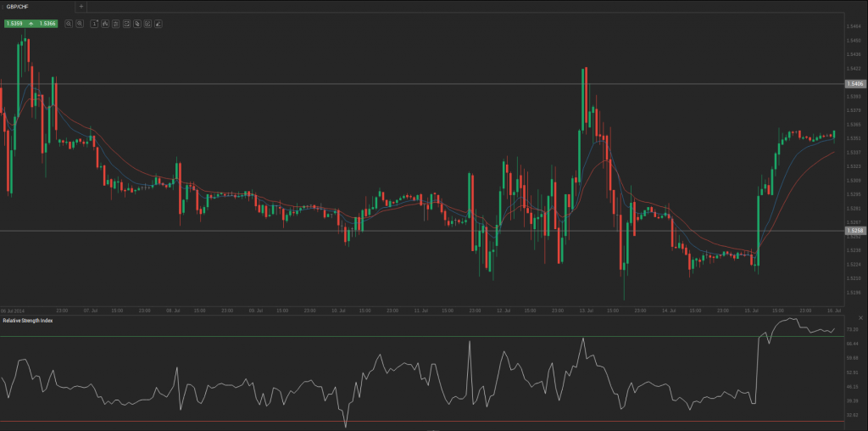Screen dimensions: 868x431
Task: Close the Relative Strength Index panel
Action: (x=860, y=318)
